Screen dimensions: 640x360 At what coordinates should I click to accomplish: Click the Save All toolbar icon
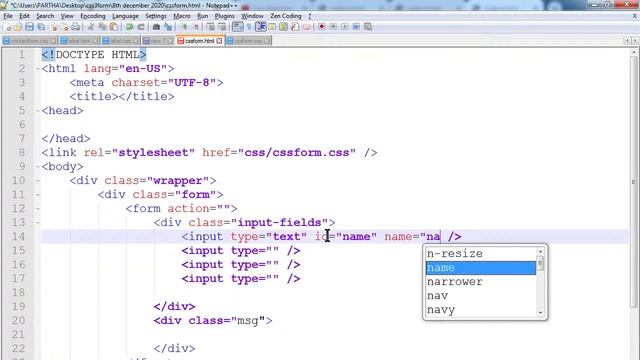[x=41, y=27]
